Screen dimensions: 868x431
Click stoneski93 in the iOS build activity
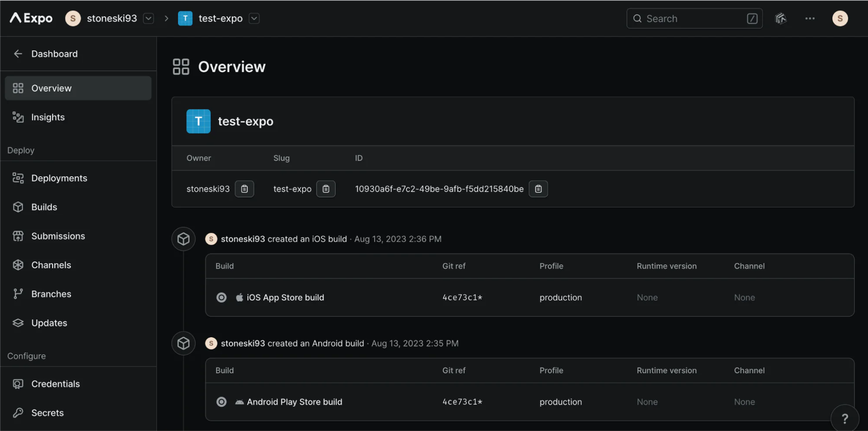[x=243, y=239]
